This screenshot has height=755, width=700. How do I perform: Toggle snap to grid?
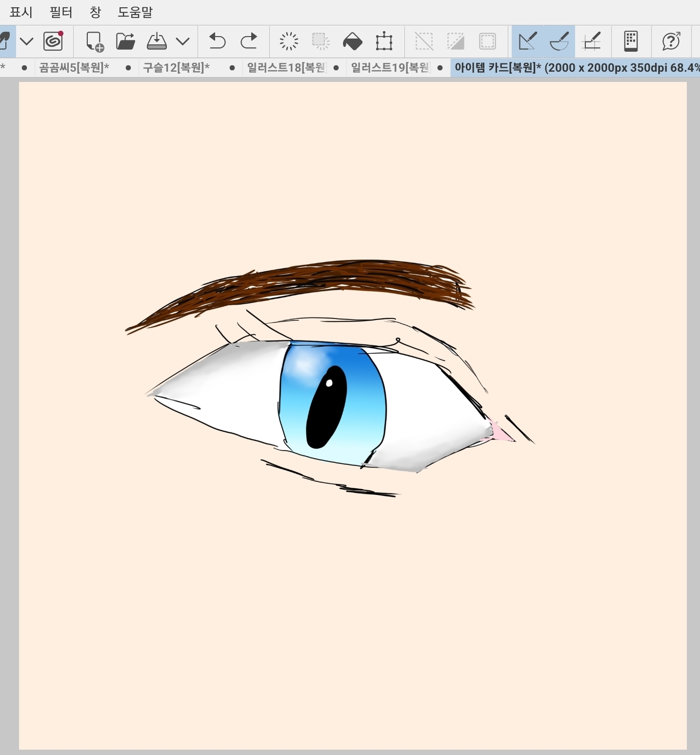point(591,41)
